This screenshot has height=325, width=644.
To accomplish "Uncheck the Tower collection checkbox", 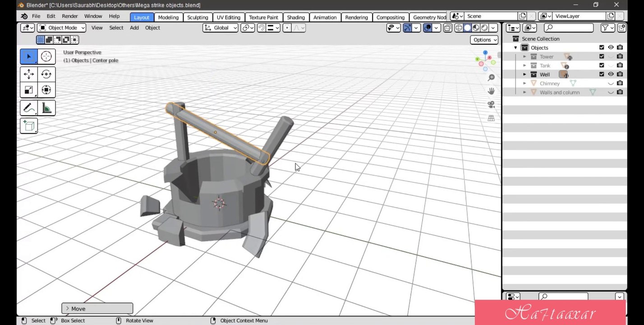I will [602, 56].
